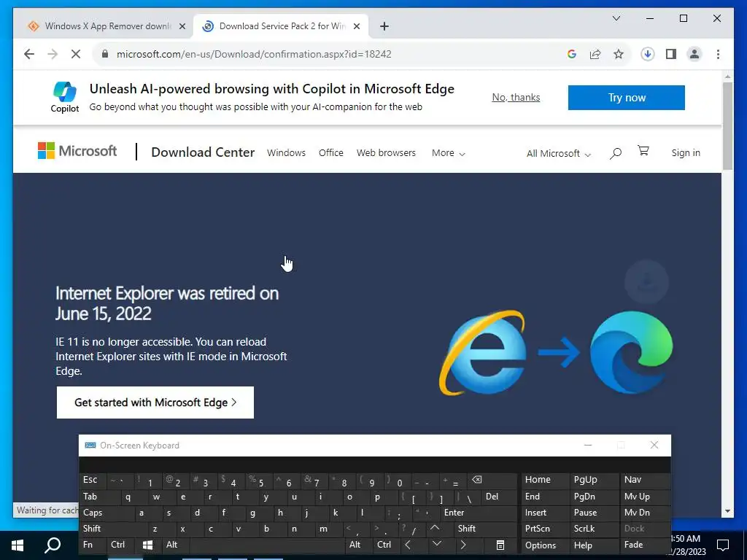Open the side panel icon in Chrome
Viewport: 747px width, 560px height.
671,54
